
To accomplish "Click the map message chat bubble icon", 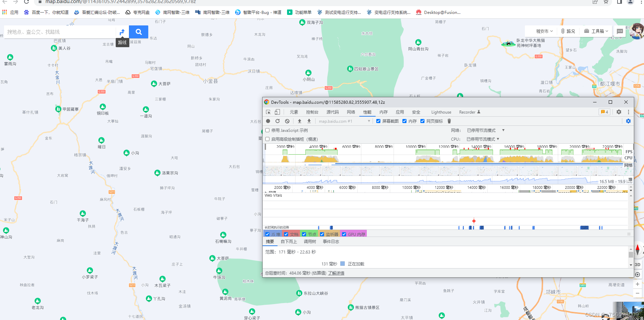I will point(620,31).
